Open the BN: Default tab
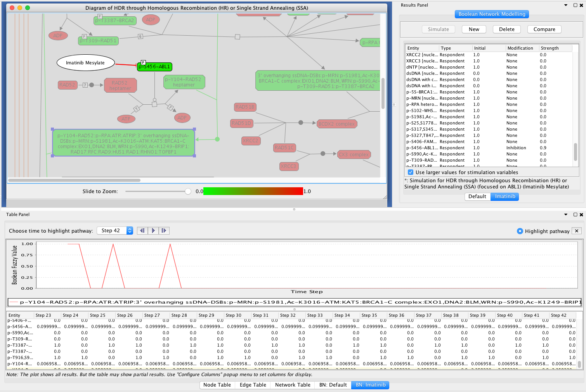Viewport: 586px width, 392px height. click(x=333, y=385)
